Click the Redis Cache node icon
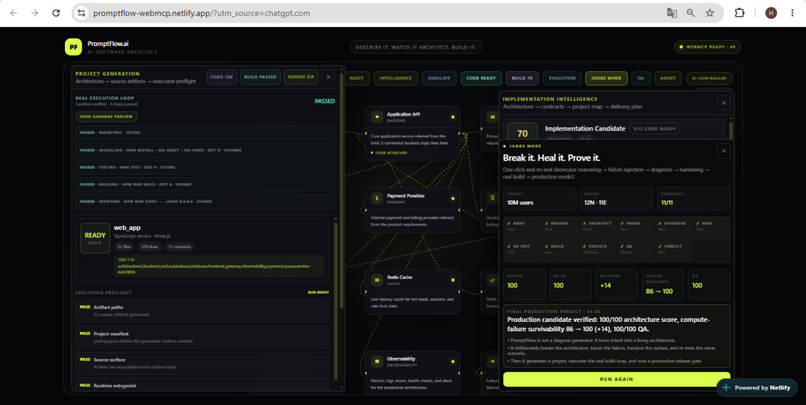This screenshot has width=806, height=405. point(377,280)
